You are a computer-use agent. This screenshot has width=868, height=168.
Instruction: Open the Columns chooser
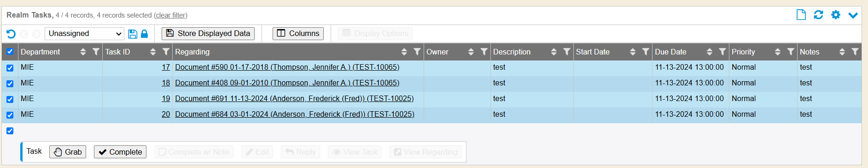coord(298,34)
